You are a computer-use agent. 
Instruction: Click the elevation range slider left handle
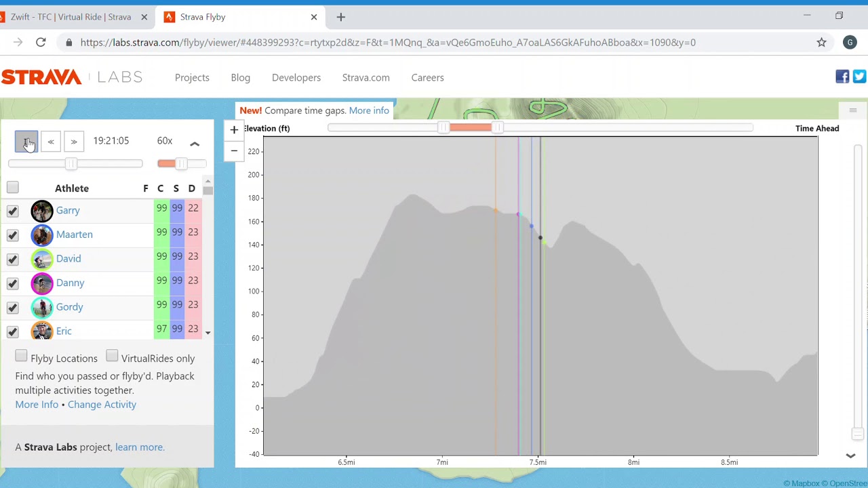[443, 128]
